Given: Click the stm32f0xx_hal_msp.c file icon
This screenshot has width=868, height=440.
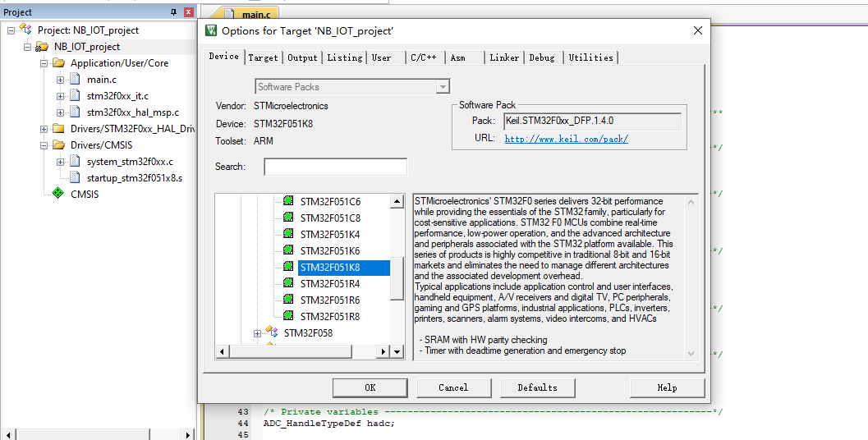Looking at the screenshot, I should [x=76, y=112].
